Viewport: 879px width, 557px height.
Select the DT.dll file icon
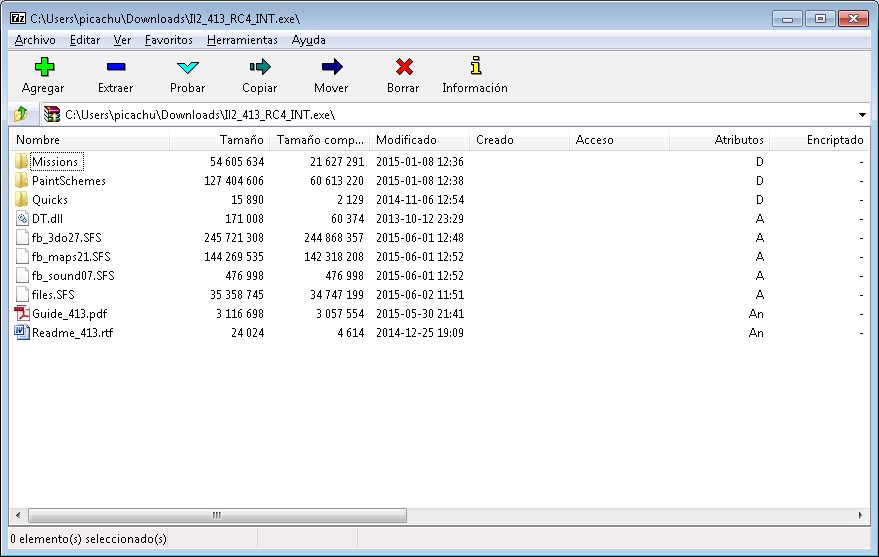(x=22, y=219)
